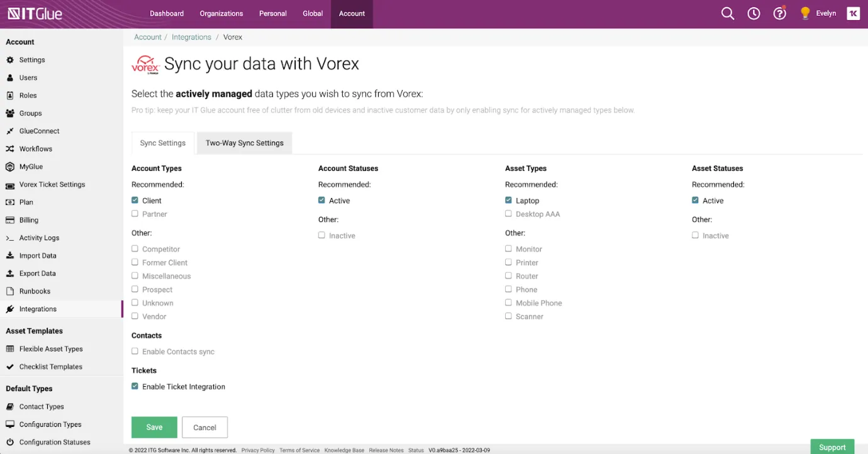This screenshot has height=454, width=868.
Task: Open the Kaseya K icon in header
Action: click(x=853, y=14)
